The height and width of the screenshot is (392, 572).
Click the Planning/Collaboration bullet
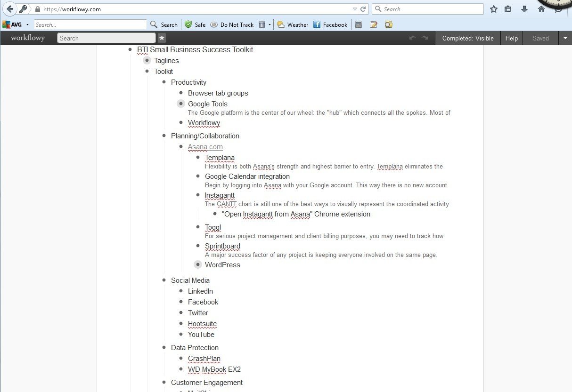tap(164, 136)
